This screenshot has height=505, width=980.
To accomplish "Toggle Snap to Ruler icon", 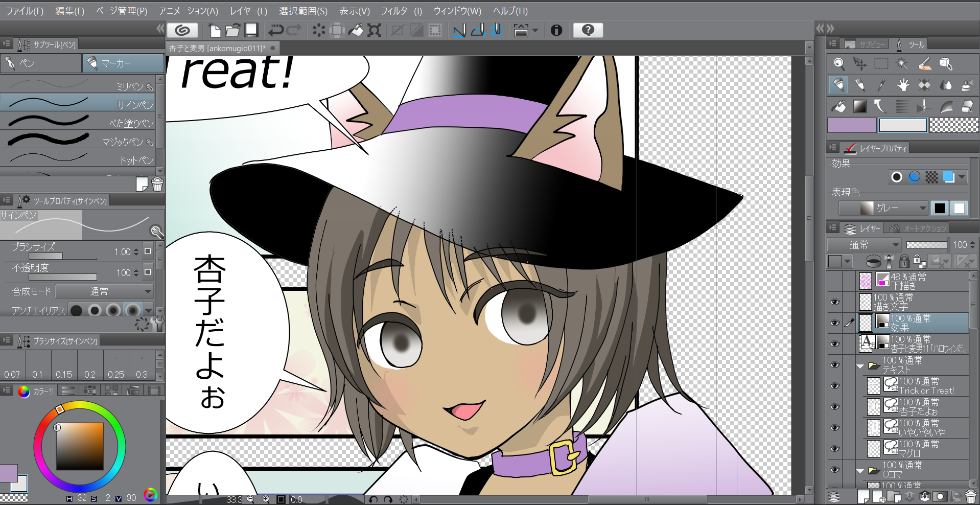I will click(x=459, y=31).
